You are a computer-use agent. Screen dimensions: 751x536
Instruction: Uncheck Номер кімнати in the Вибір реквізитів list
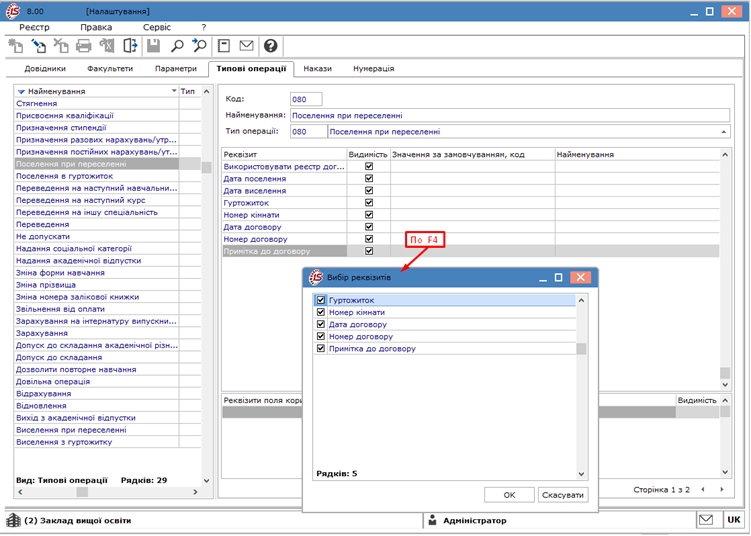click(321, 312)
